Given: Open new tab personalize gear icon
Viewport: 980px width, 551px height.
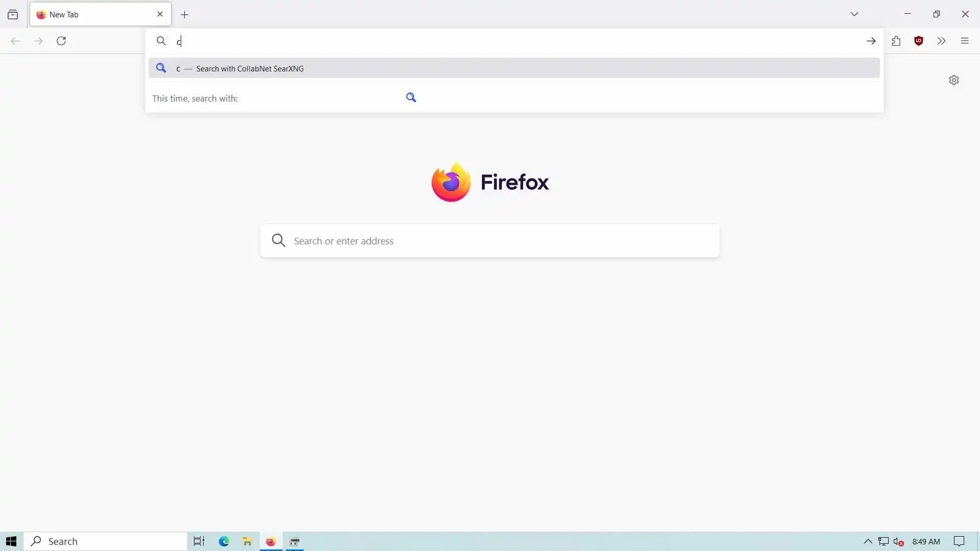Looking at the screenshot, I should [953, 80].
